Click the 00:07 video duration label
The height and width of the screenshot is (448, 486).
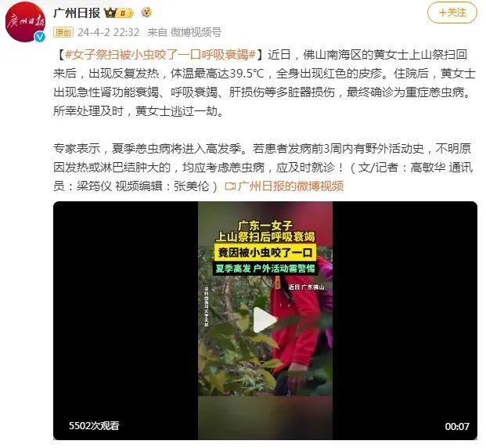coord(457,426)
